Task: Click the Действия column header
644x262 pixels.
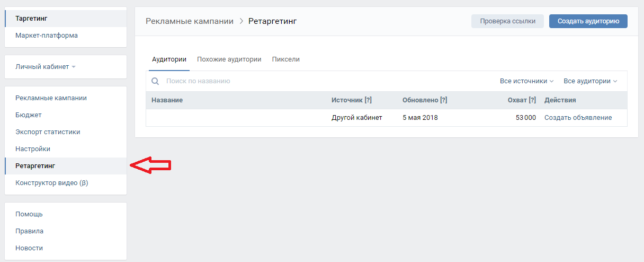Action: coord(560,100)
